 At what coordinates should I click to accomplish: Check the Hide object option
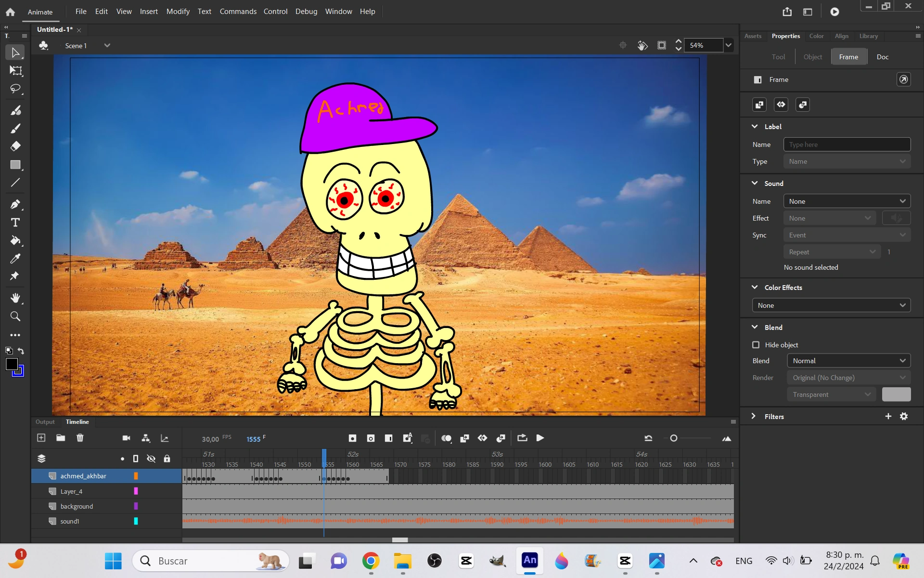click(x=757, y=345)
